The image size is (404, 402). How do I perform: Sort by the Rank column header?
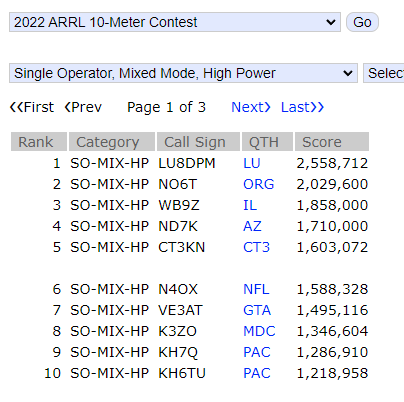[39, 142]
